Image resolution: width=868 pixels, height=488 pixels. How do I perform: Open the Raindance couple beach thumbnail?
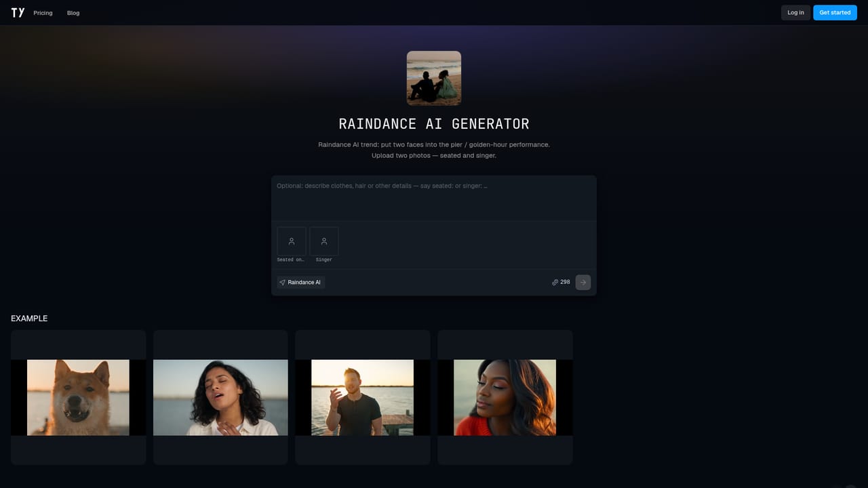[434, 78]
